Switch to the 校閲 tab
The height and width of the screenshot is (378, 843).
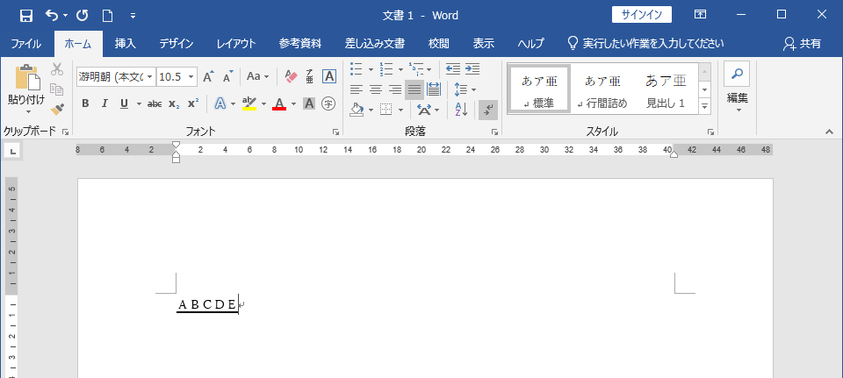[439, 44]
